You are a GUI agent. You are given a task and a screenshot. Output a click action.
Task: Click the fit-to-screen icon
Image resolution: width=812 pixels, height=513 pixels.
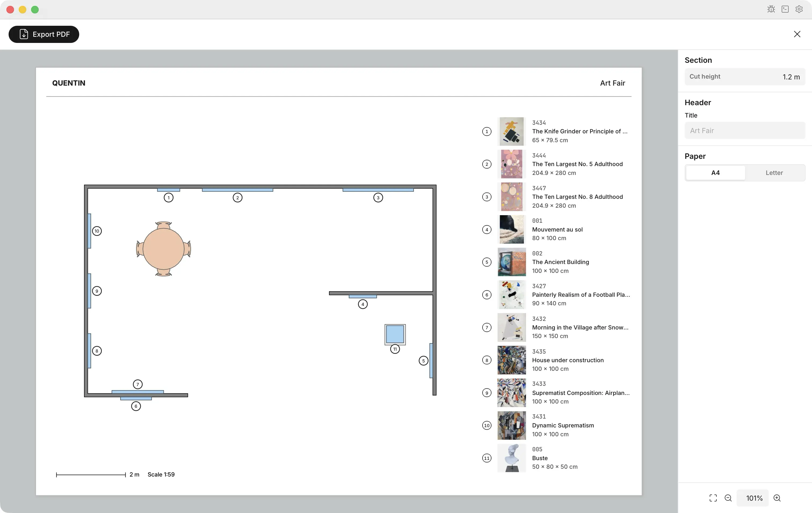click(x=713, y=498)
